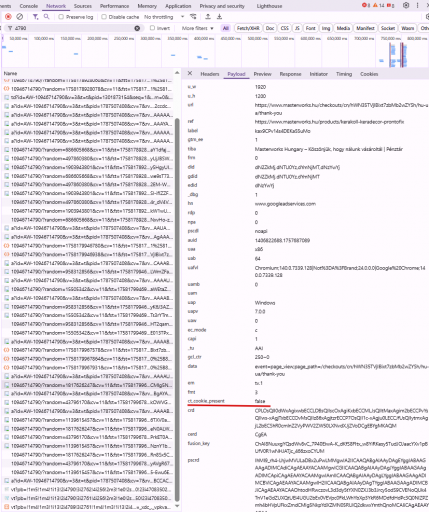Show the request Initiator tab
The image size is (429, 512).
pyautogui.click(x=319, y=74)
